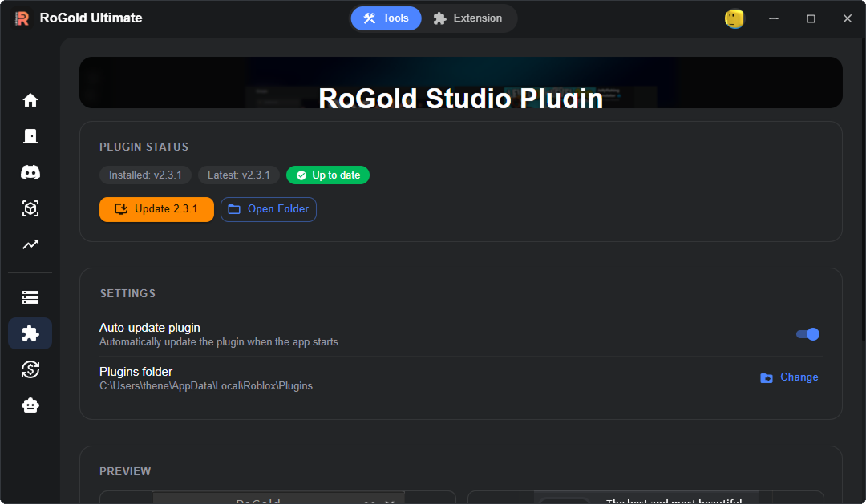
Task: Select the puzzle piece plugin sidebar icon
Action: coord(30,333)
